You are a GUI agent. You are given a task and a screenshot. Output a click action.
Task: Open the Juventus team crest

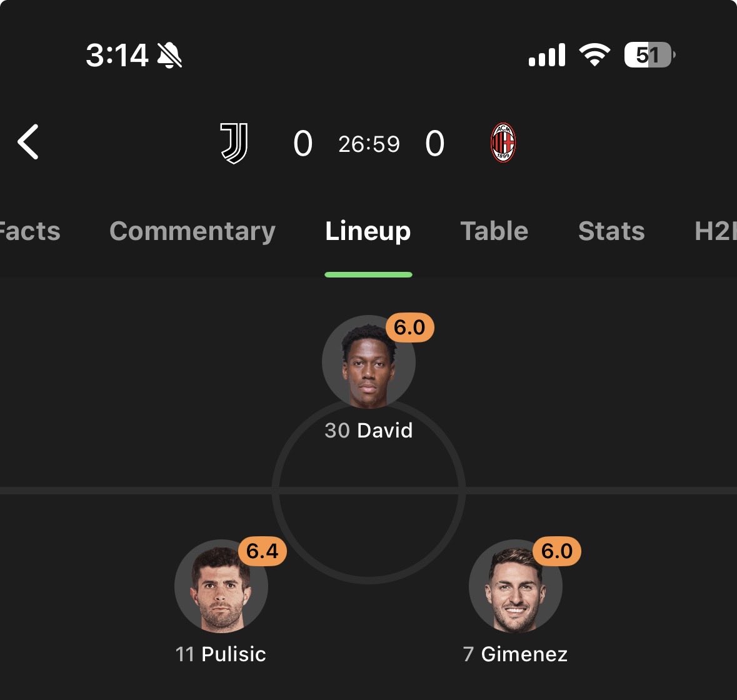tap(234, 143)
